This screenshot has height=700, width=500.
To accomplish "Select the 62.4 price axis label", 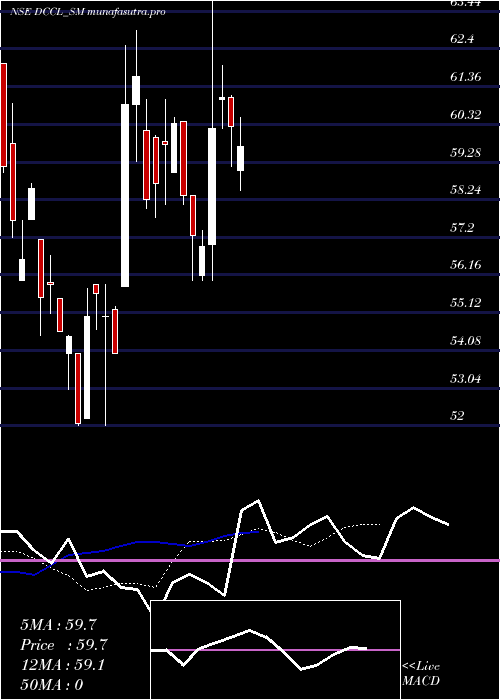I will point(462,39).
